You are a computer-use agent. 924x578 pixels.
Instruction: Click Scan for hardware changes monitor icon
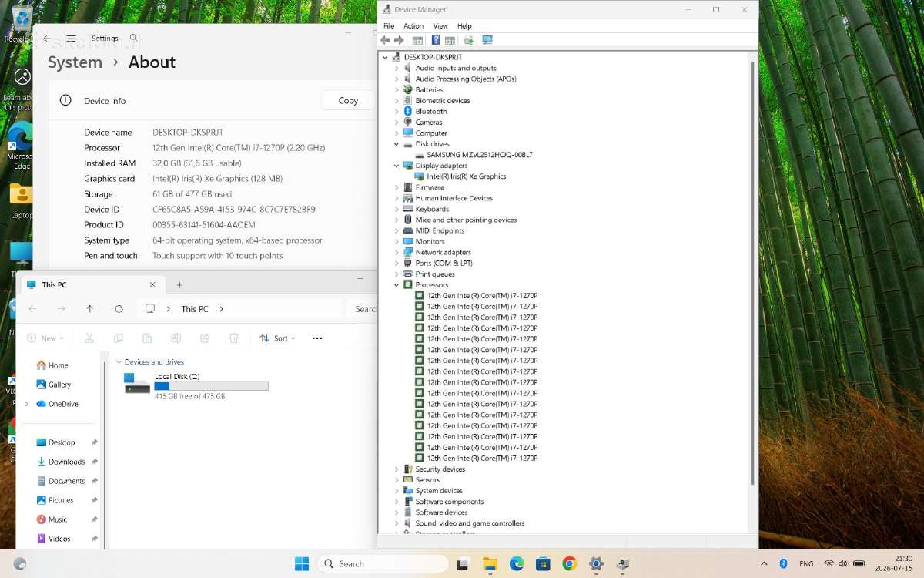click(487, 40)
